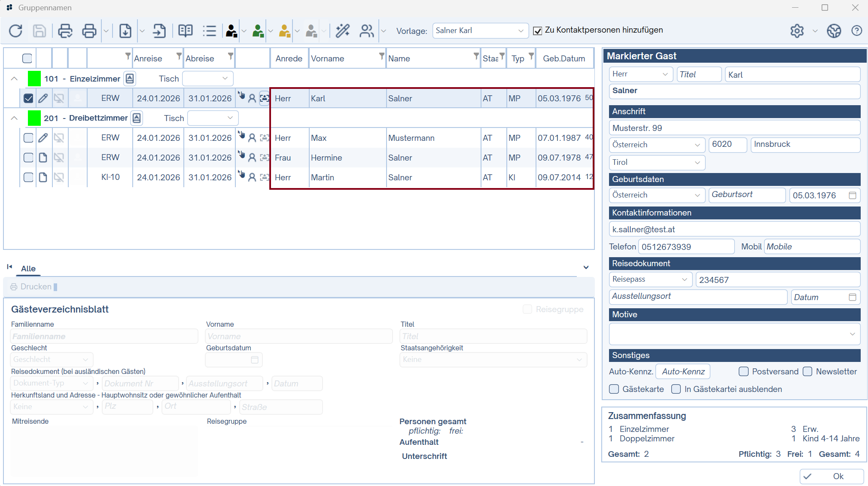
Task: Click the bullet list icon in toolbar
Action: click(x=210, y=31)
